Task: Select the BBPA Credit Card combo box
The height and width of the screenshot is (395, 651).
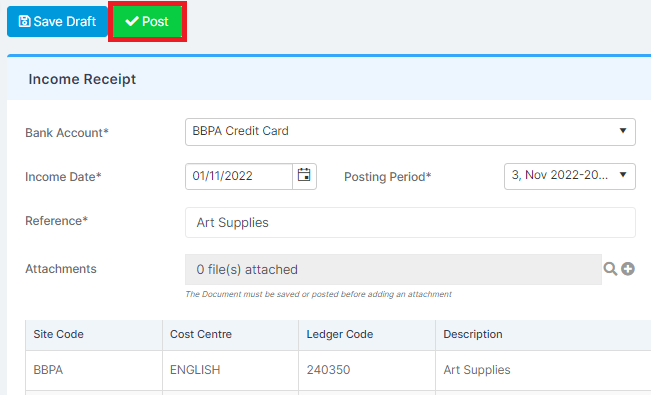Action: coord(410,132)
